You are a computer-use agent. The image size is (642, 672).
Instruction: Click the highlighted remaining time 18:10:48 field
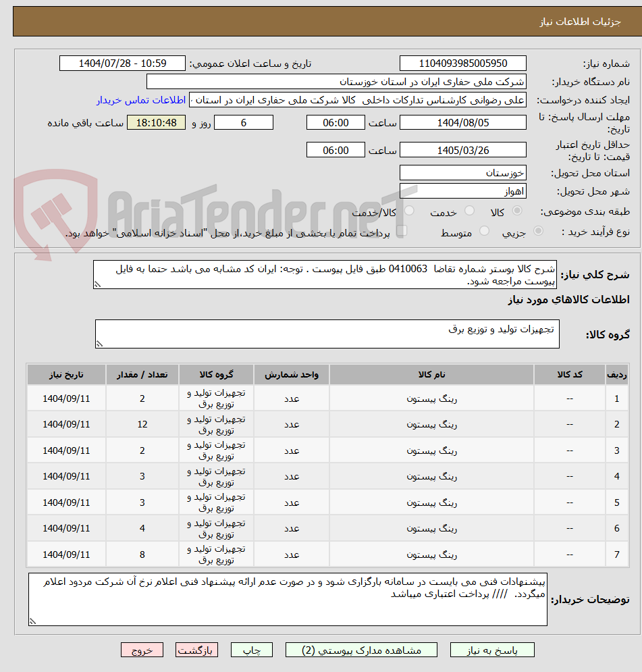(x=156, y=122)
